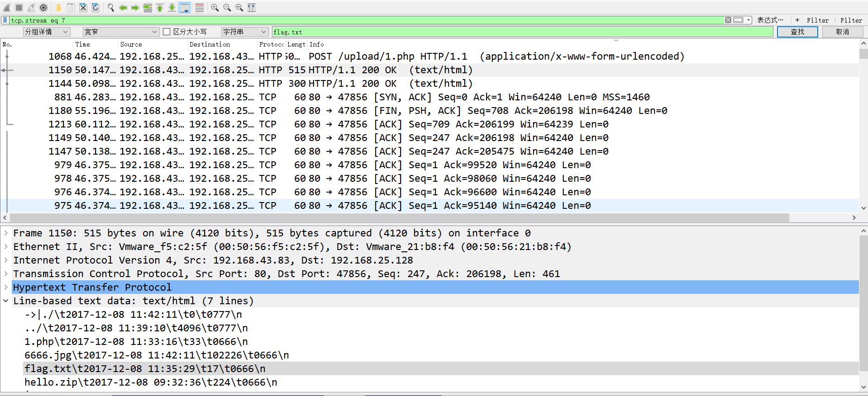Select packet 1180 FIN, PSH, ACK row
The width and height of the screenshot is (868, 396).
pyautogui.click(x=430, y=111)
